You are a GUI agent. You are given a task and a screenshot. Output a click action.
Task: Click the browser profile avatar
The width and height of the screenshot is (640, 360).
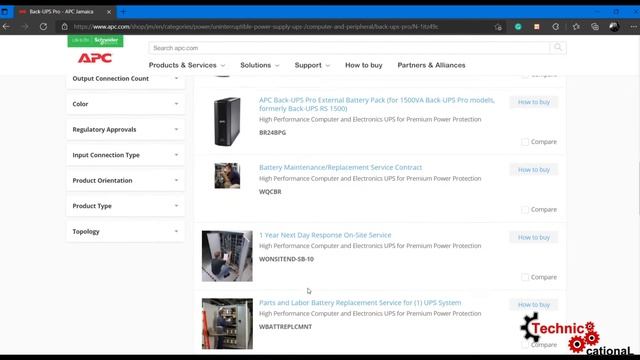coord(614,27)
